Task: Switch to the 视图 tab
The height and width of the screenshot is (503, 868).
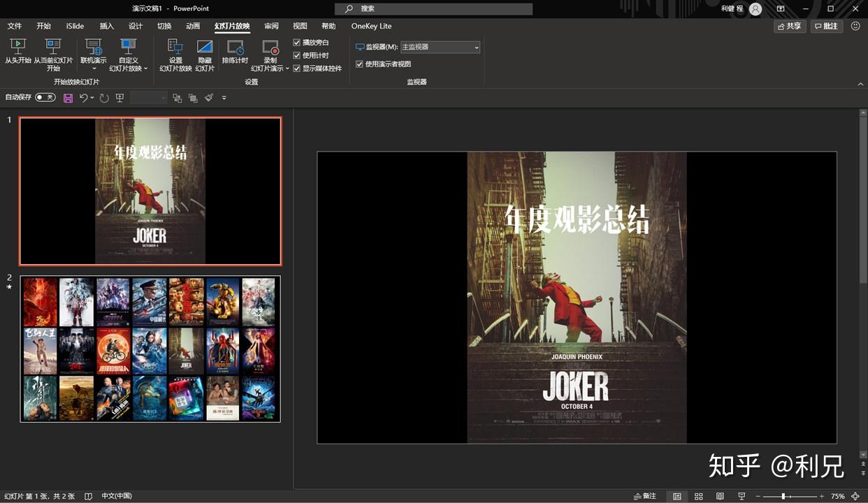Action: (300, 26)
